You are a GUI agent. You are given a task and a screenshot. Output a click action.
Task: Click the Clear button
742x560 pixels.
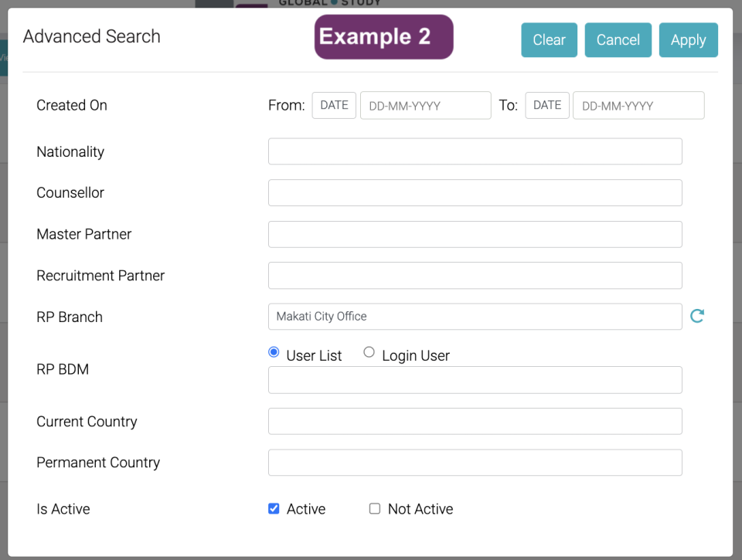pyautogui.click(x=549, y=40)
